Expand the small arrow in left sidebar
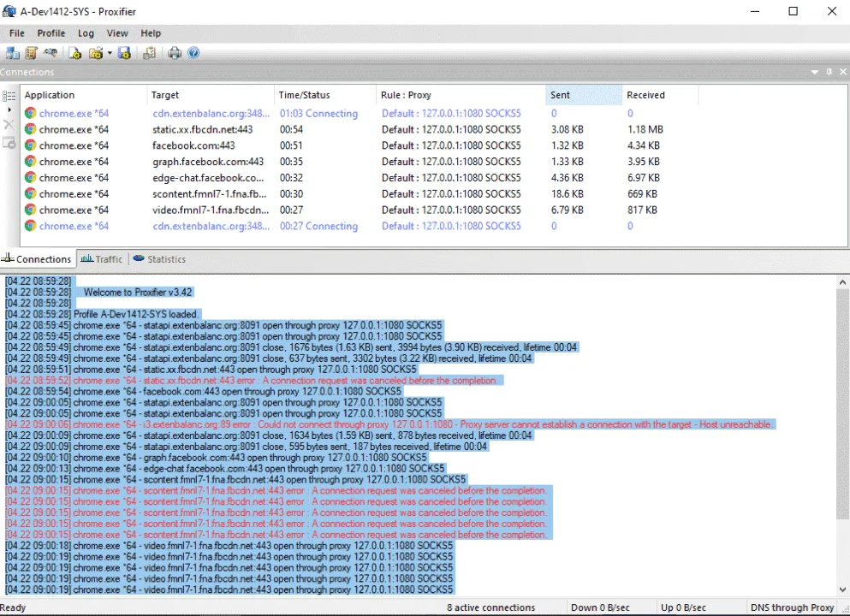 (x=9, y=110)
